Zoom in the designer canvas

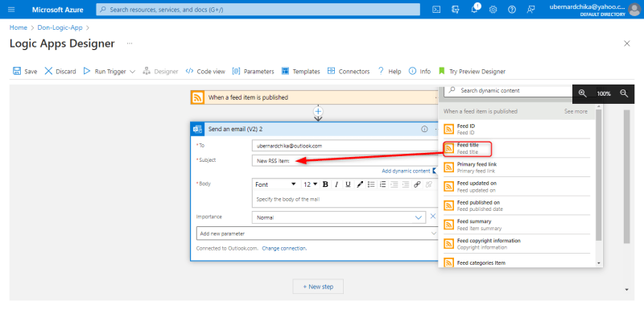[582, 93]
